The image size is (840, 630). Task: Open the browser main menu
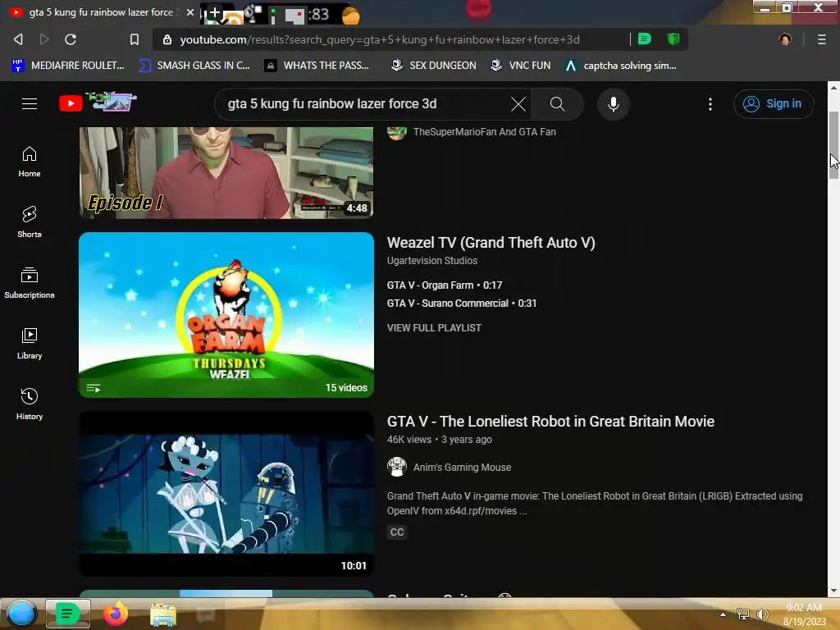point(821,39)
